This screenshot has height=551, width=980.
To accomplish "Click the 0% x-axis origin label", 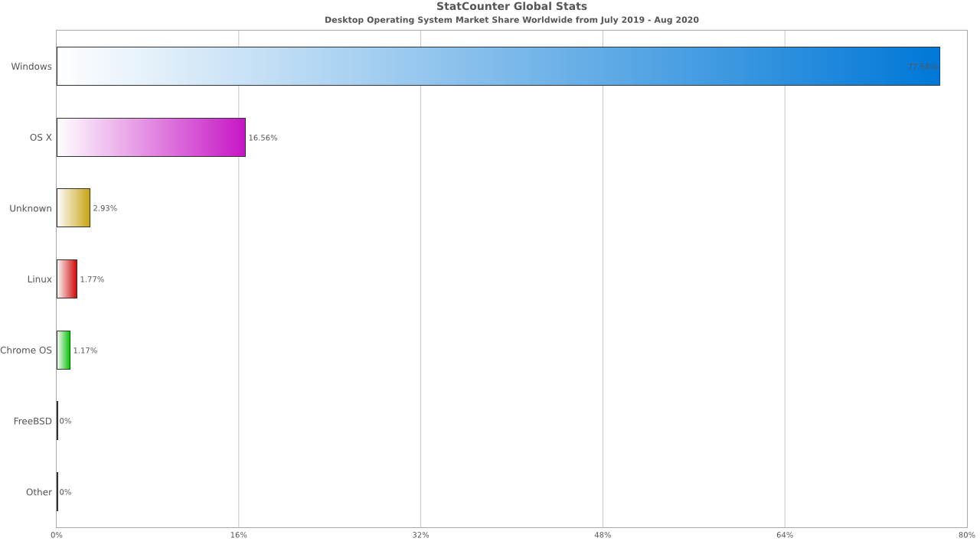I will [x=57, y=535].
